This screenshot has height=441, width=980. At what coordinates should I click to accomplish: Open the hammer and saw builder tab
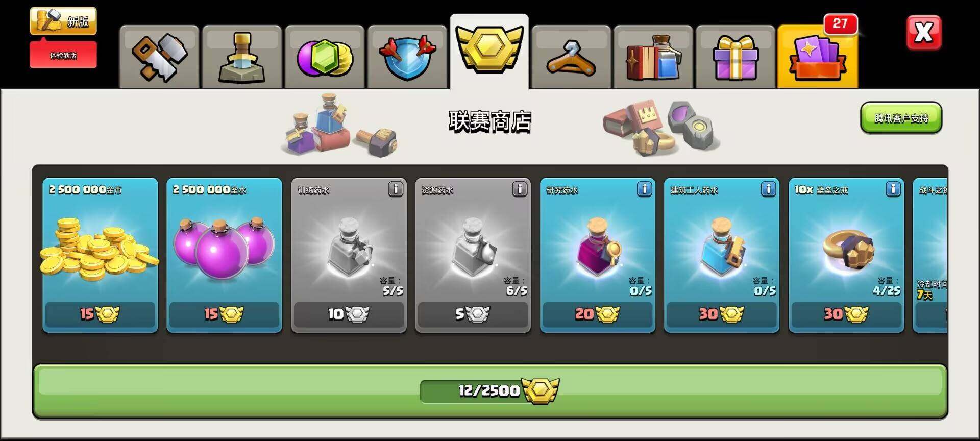159,57
